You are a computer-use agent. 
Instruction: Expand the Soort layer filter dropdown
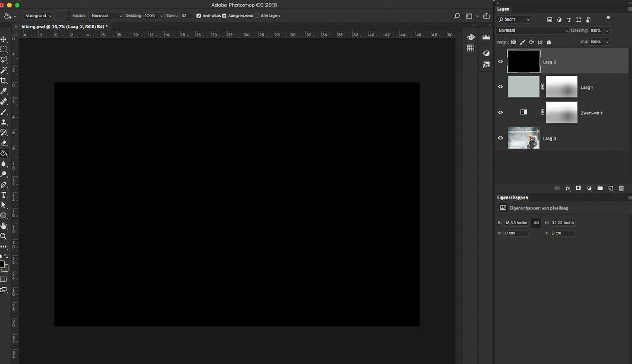514,19
